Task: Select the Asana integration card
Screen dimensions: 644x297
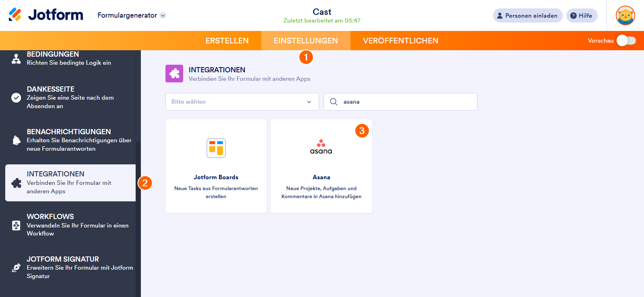Action: pyautogui.click(x=321, y=166)
